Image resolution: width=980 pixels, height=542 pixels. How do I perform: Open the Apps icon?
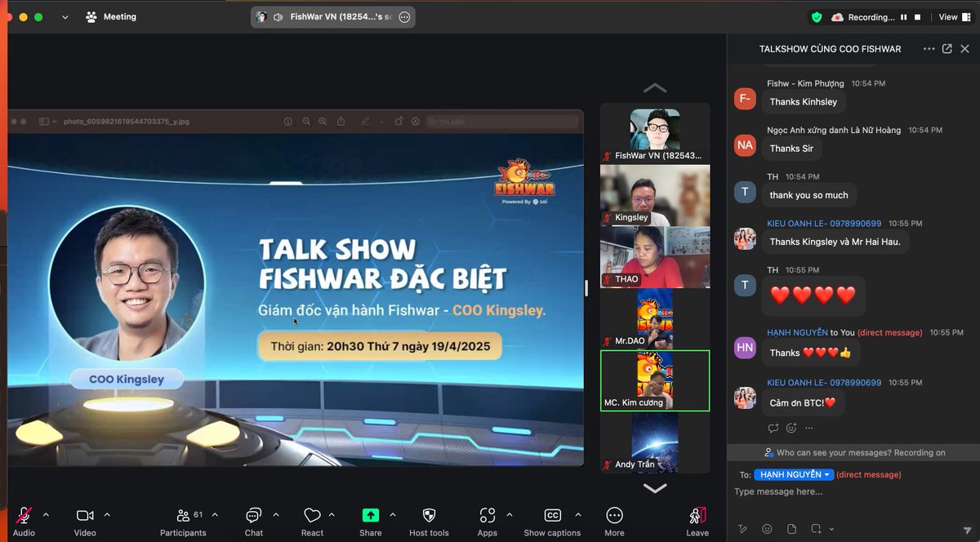click(x=488, y=515)
